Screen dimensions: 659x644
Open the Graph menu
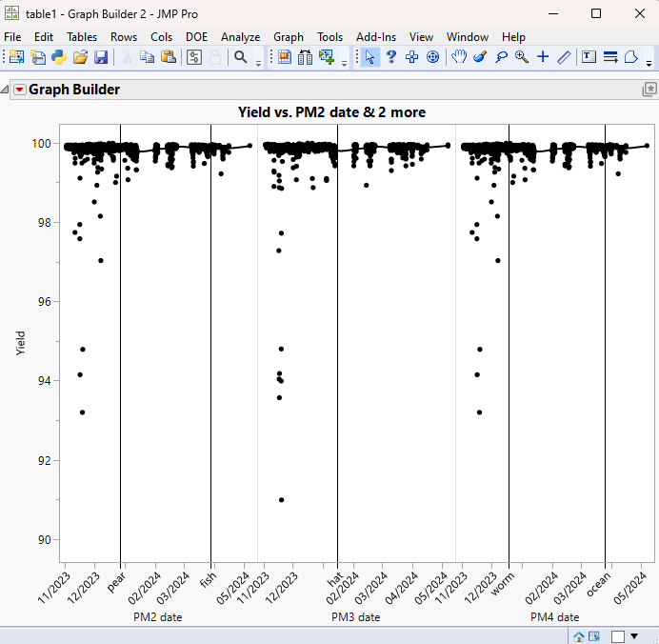[288, 37]
